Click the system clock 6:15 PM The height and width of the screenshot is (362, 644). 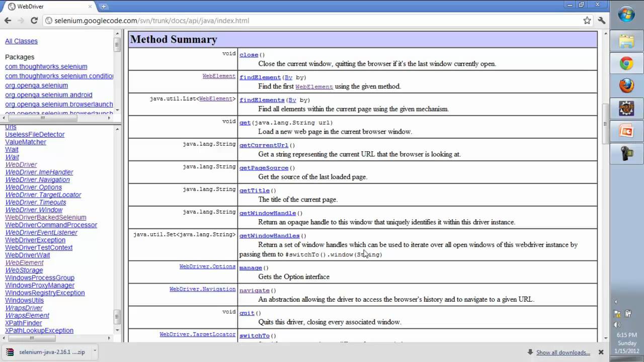click(x=626, y=335)
